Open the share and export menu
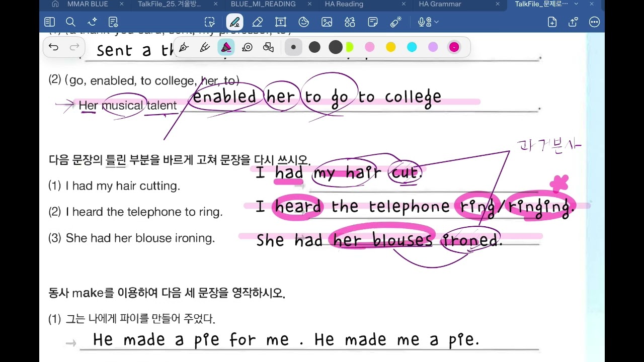 click(x=573, y=22)
